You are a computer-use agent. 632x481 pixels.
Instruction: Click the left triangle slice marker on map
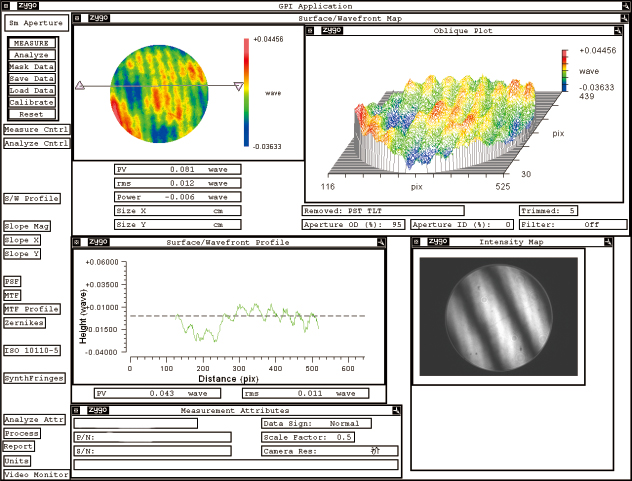(80, 87)
